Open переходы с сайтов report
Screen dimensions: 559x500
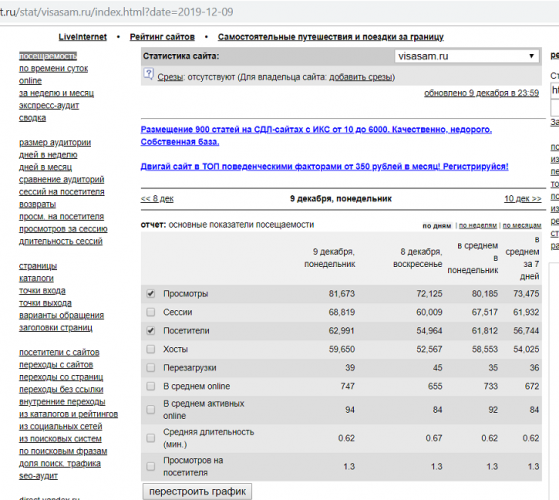56,365
